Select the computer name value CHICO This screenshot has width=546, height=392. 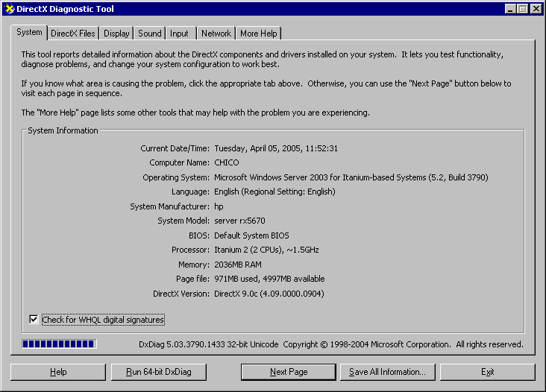pyautogui.click(x=227, y=162)
